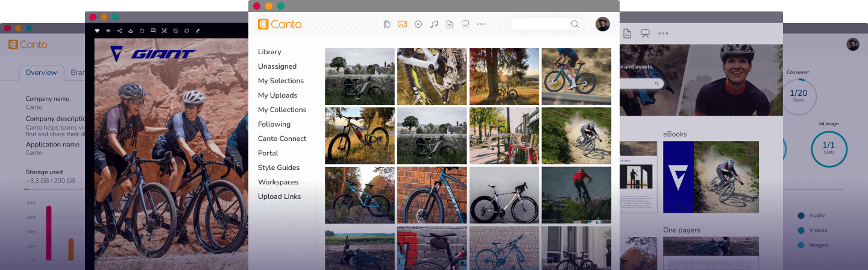Screen dimensions: 868x270
Task: Open the mountain biker dust trail thumbnail in grid
Action: (x=576, y=136)
